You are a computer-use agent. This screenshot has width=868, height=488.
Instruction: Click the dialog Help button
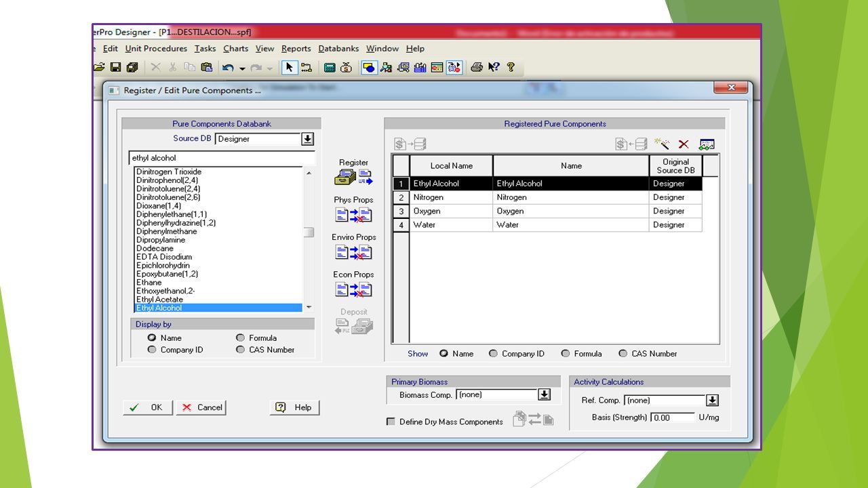point(294,407)
